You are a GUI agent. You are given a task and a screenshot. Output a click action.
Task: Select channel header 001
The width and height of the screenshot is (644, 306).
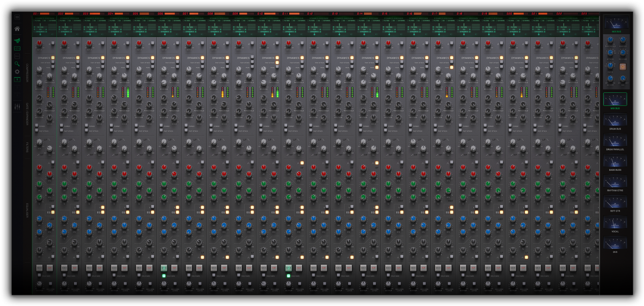tap(45, 13)
